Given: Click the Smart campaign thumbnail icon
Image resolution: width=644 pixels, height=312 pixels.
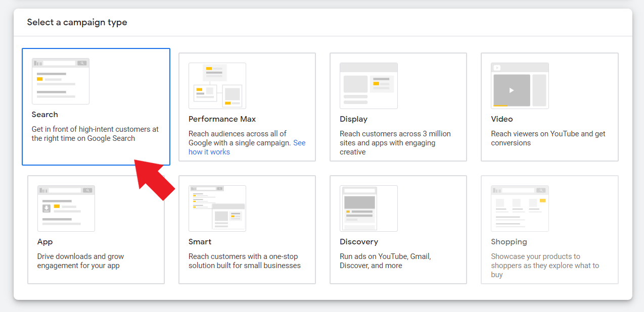Looking at the screenshot, I should click(217, 208).
